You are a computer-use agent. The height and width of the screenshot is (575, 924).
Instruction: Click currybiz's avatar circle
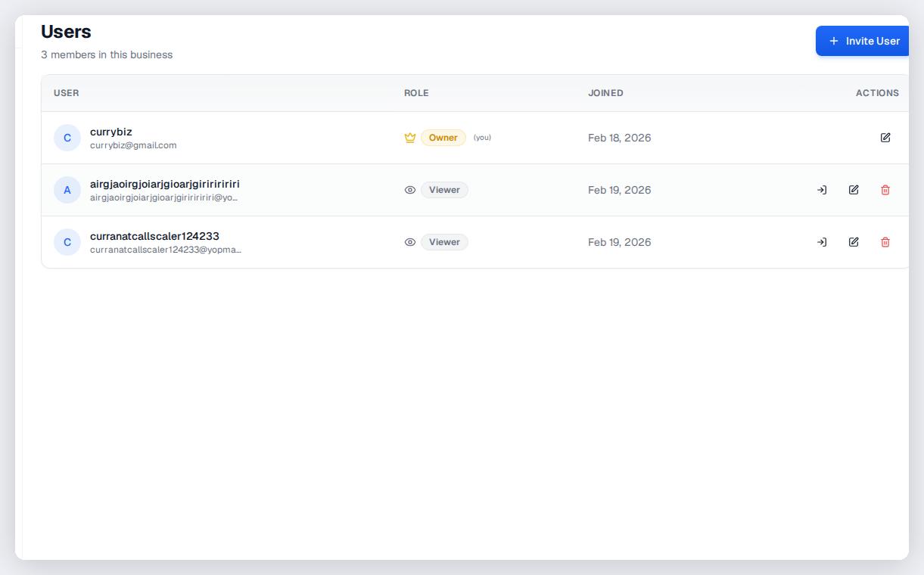coord(67,138)
